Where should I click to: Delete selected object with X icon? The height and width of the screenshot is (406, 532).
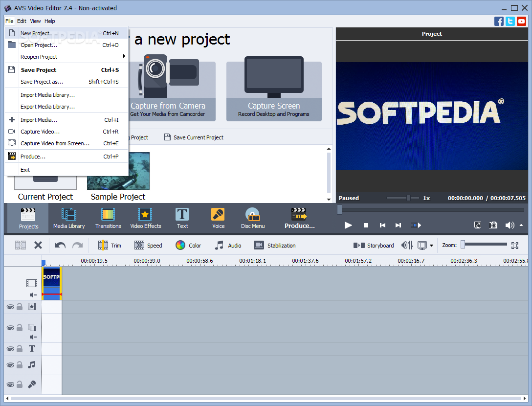point(38,245)
